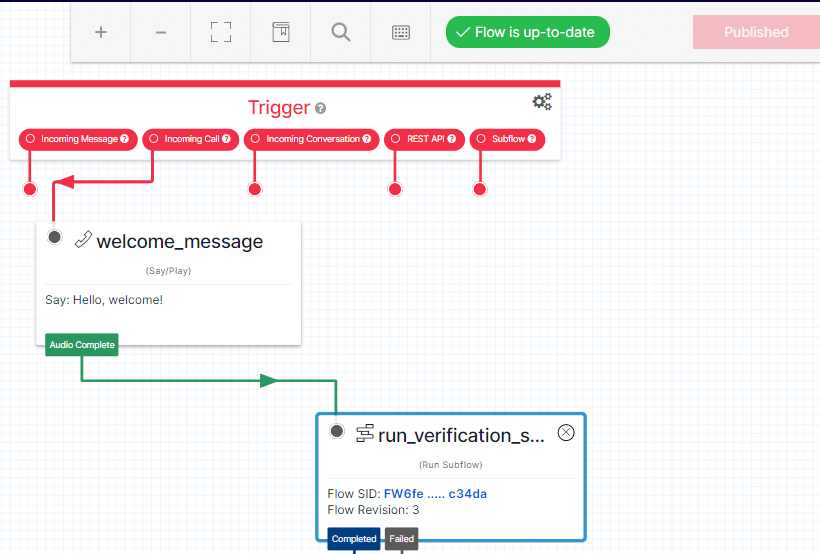Select the REST API trigger pill
Image resolution: width=820 pixels, height=554 pixels.
425,139
